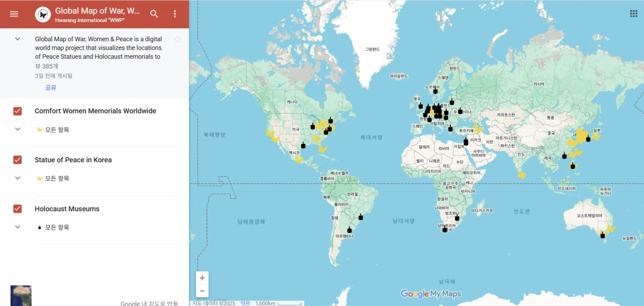644x306 pixels.
Task: Expand the Statue of Peace items list
Action: point(17,178)
